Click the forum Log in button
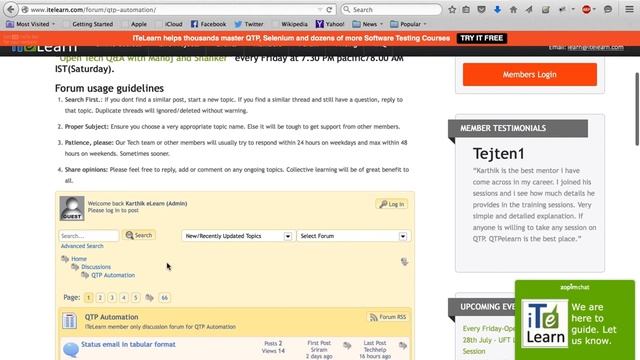 click(x=392, y=204)
